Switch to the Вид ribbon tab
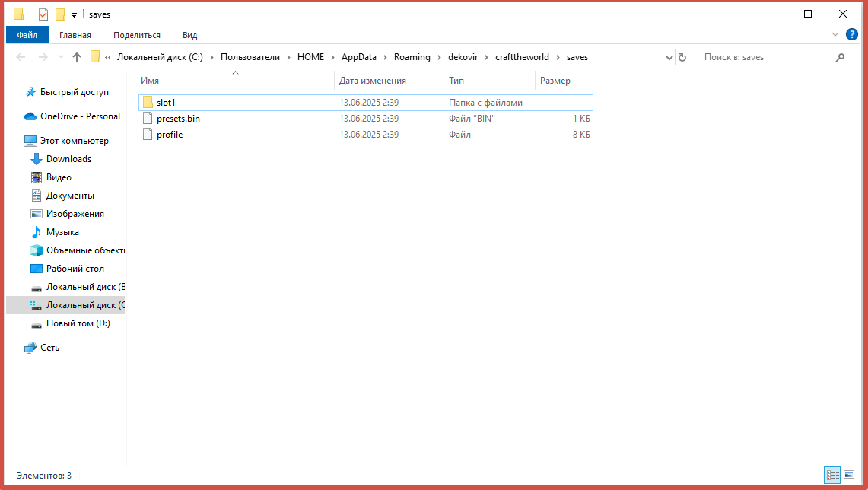Image resolution: width=868 pixels, height=490 pixels. 189,35
